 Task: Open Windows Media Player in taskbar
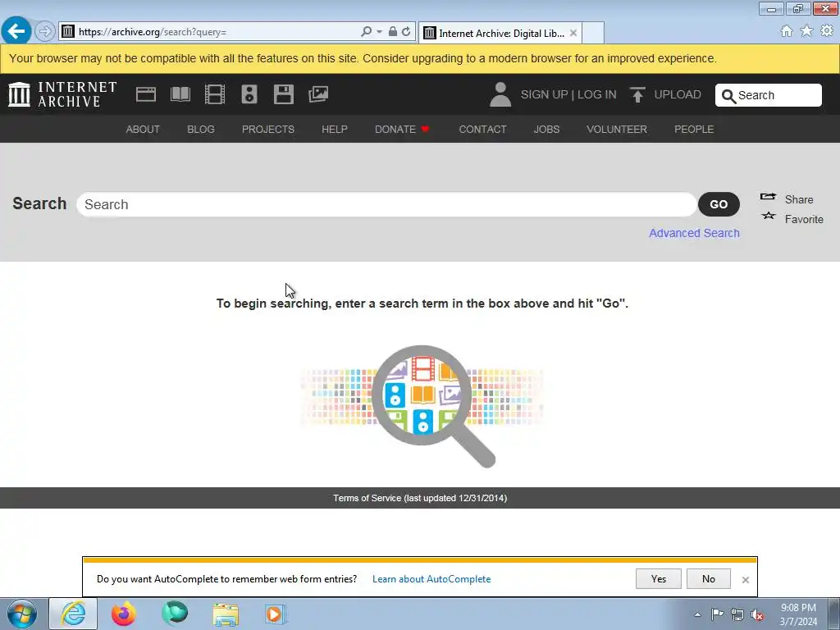pos(276,614)
